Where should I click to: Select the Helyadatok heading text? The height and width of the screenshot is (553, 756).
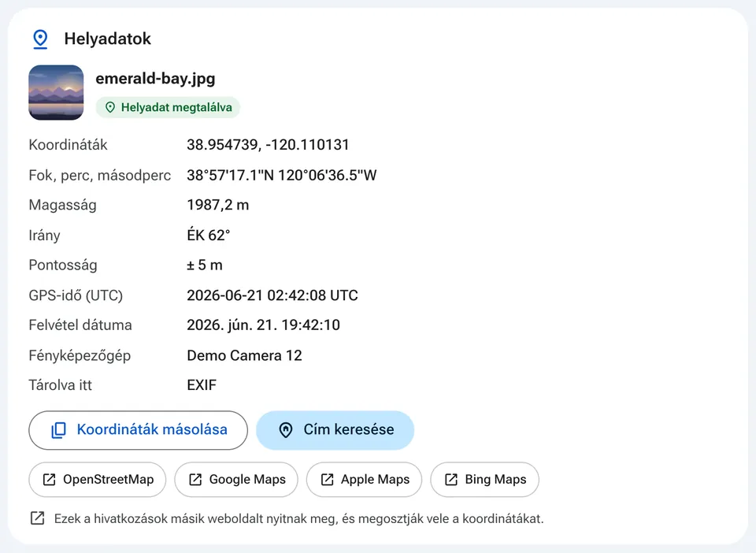(108, 39)
